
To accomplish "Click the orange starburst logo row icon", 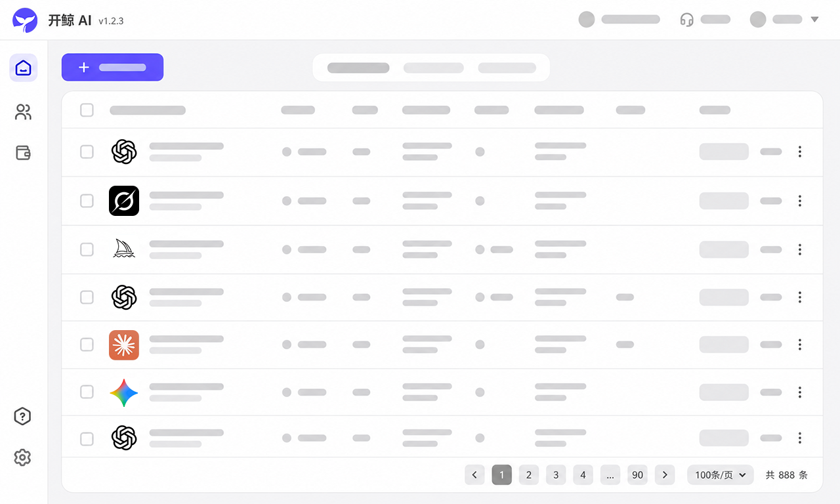I will 124,345.
